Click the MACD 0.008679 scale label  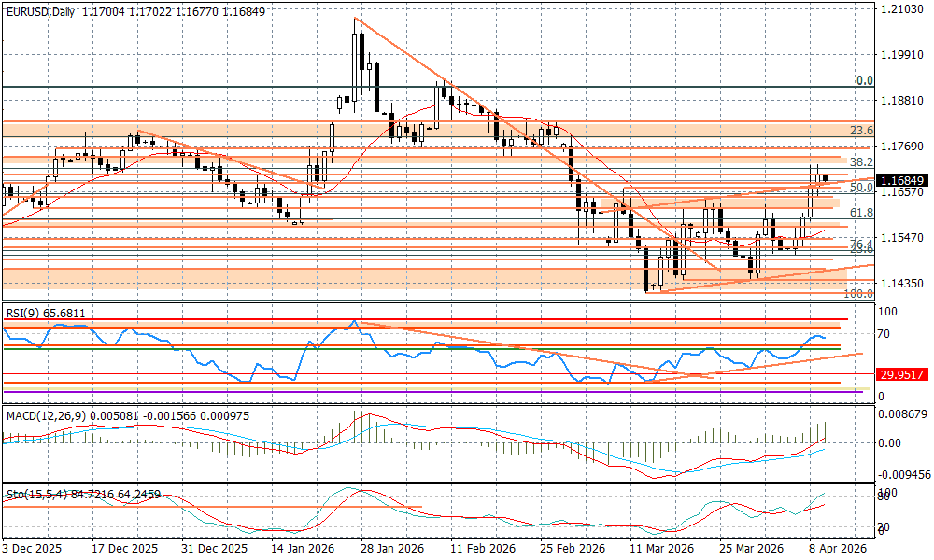[904, 413]
